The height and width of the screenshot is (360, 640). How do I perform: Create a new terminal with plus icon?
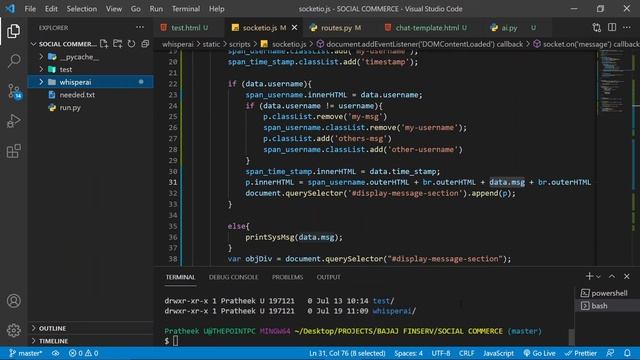[589, 276]
